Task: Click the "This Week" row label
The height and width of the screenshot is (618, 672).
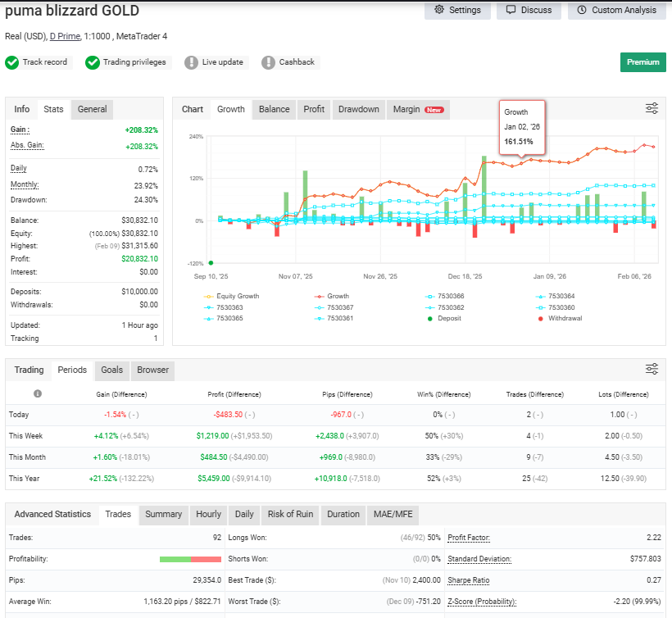Action: 25,436
